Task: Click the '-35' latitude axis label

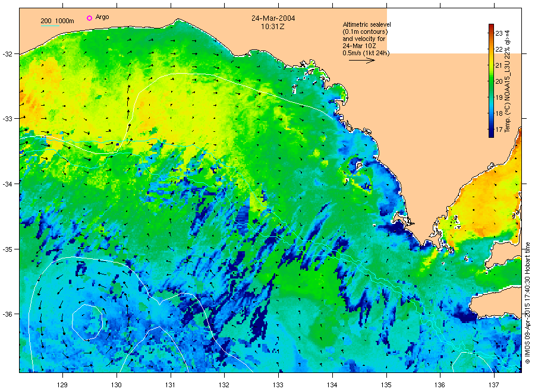Action: pyautogui.click(x=7, y=249)
